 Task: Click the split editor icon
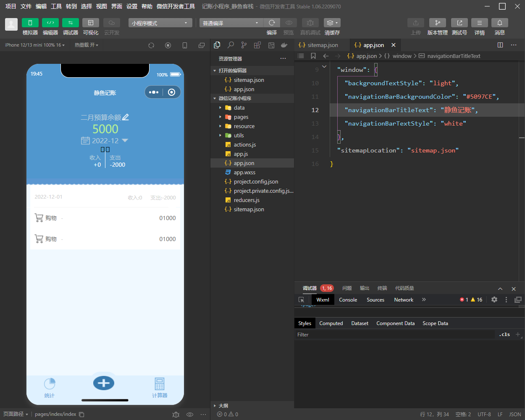[500, 45]
